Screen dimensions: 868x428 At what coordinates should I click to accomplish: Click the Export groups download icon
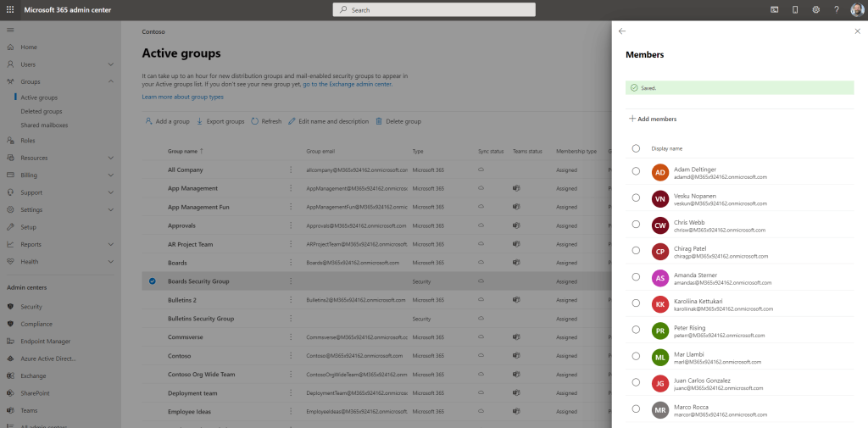pyautogui.click(x=200, y=121)
